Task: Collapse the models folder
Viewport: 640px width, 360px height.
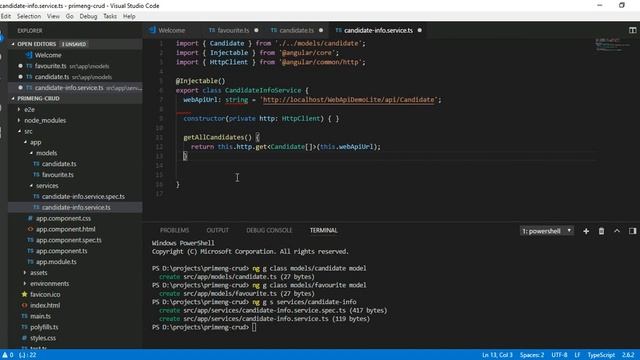Action: tap(31, 153)
